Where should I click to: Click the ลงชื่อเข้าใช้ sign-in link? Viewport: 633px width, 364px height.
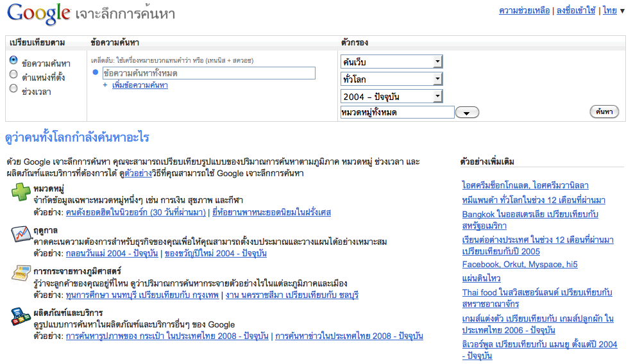576,10
